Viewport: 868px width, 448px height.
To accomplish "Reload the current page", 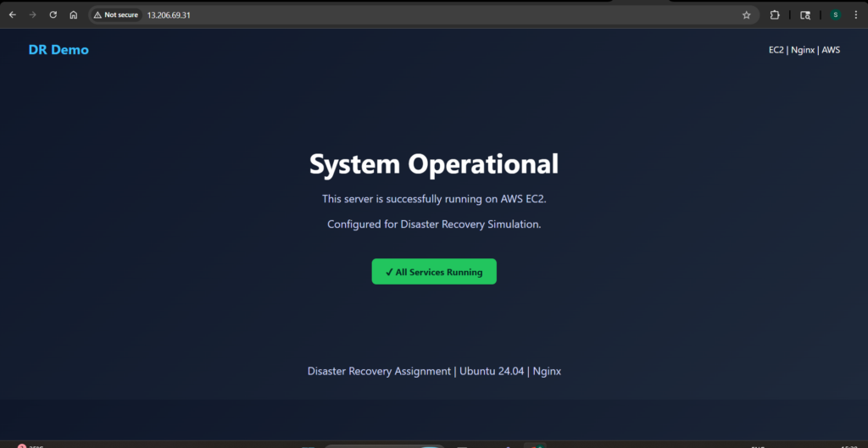I will coord(53,14).
